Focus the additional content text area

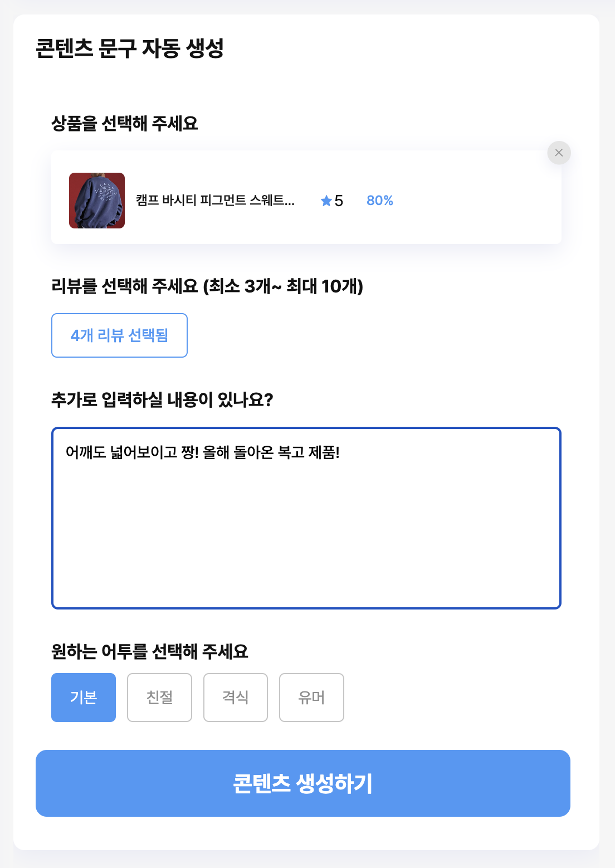coord(306,518)
